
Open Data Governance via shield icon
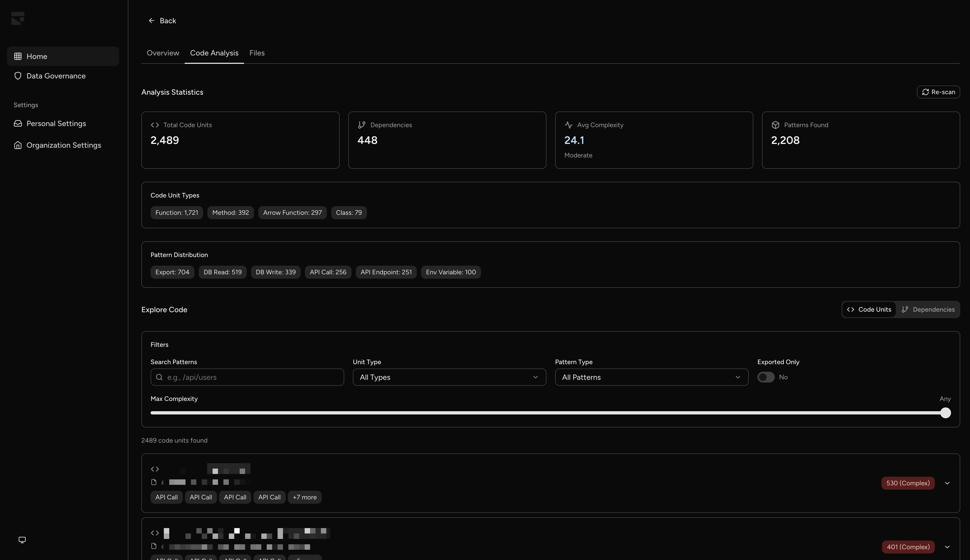point(18,76)
